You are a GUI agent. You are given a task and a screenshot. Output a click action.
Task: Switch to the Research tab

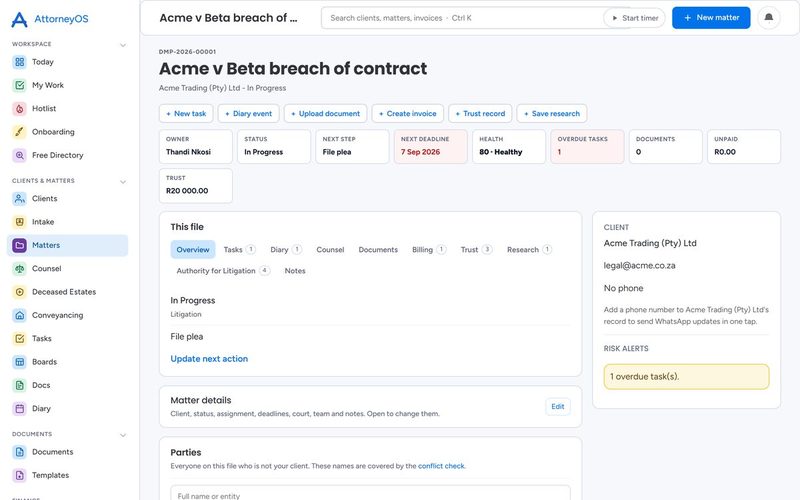[x=529, y=249]
